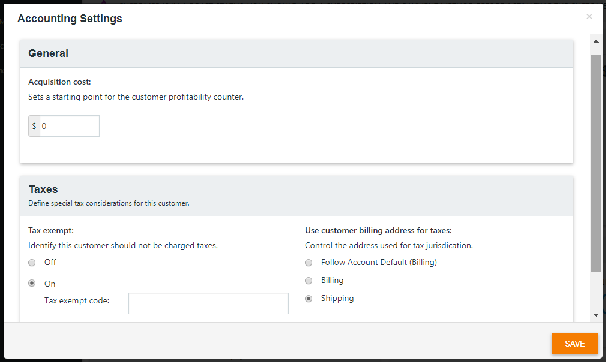Image resolution: width=608 pixels, height=364 pixels.
Task: Click the scrollbar down arrow
Action: (x=596, y=315)
